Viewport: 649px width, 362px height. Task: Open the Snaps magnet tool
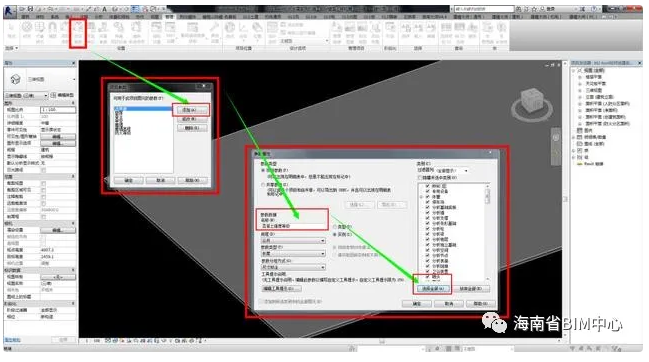tap(53, 31)
